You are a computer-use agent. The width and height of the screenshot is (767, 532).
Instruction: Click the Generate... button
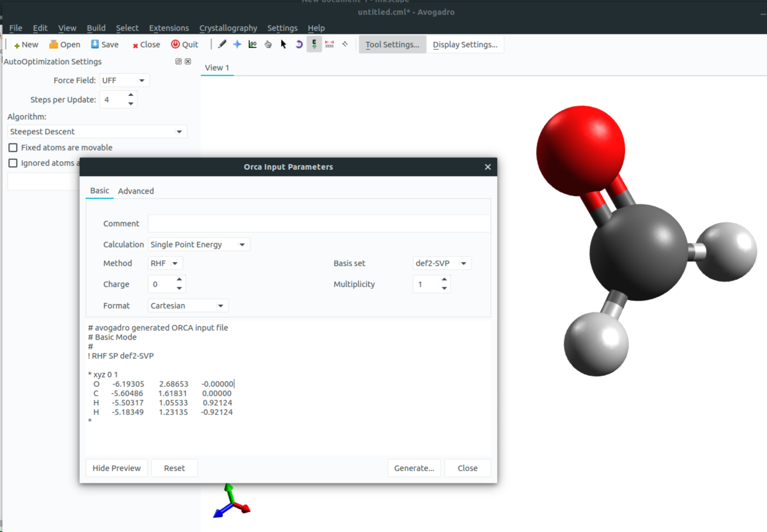[x=414, y=468]
